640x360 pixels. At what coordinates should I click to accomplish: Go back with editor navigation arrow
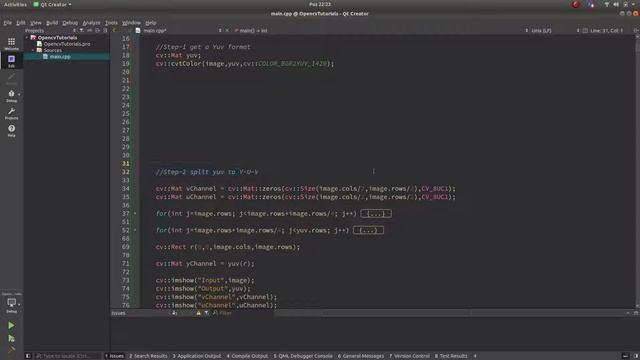pos(114,31)
